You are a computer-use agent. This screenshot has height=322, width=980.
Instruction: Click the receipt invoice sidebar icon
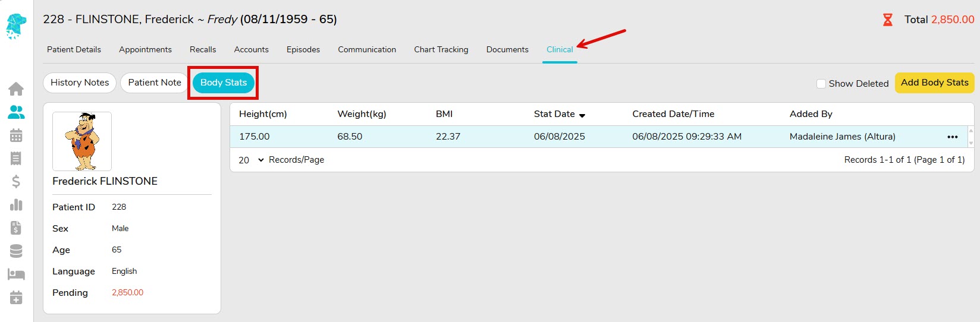tap(16, 158)
